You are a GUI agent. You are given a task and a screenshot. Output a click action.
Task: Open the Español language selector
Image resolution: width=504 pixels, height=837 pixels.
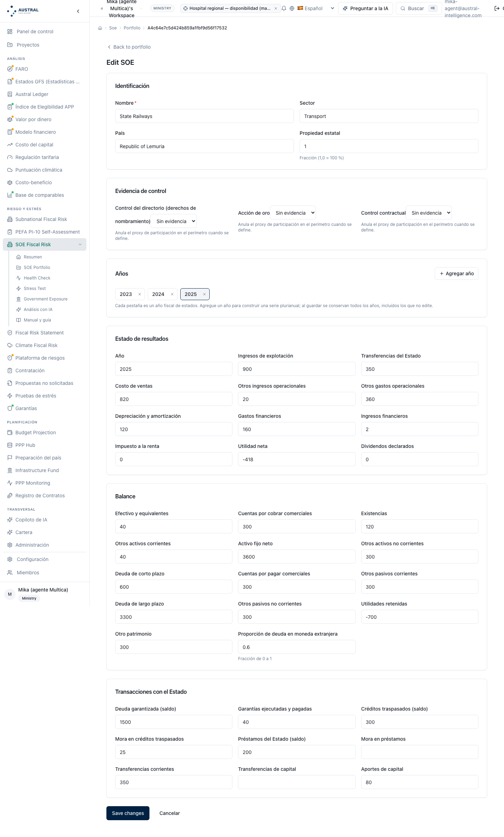[x=316, y=8]
